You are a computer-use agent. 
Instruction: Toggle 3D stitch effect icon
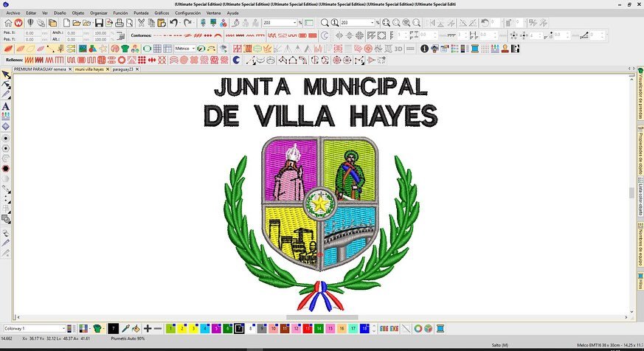[398, 49]
